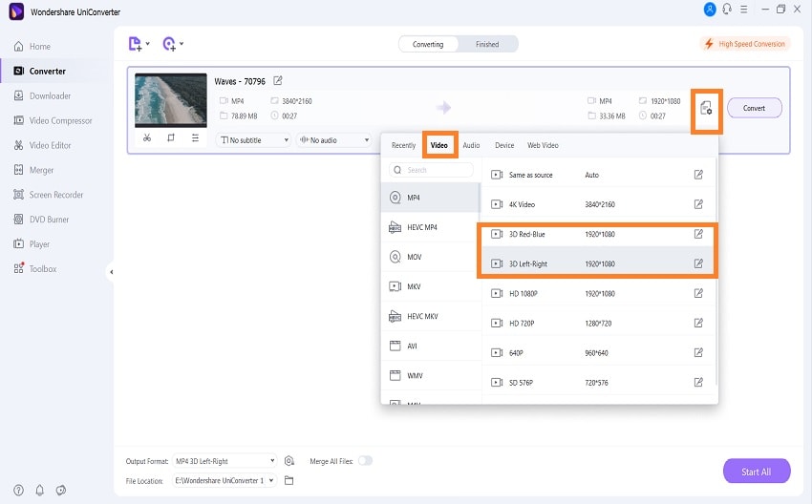Edit the 4K Video preset

(x=698, y=204)
